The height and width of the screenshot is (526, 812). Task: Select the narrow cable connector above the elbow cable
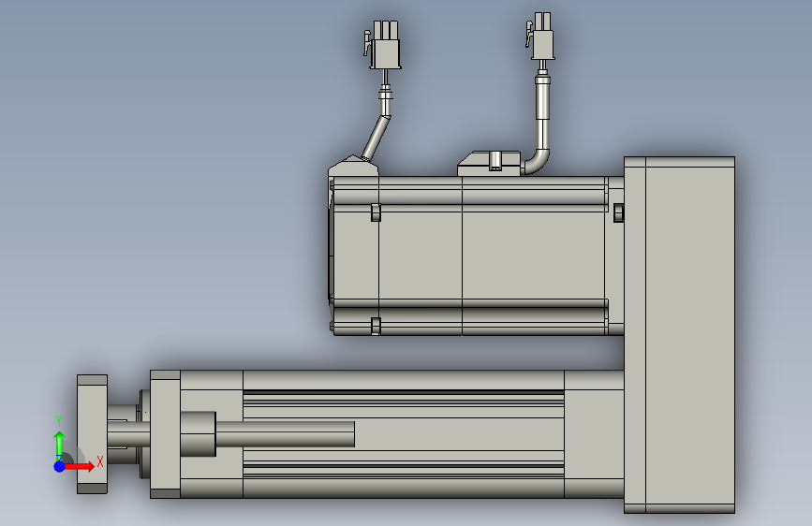click(x=540, y=37)
